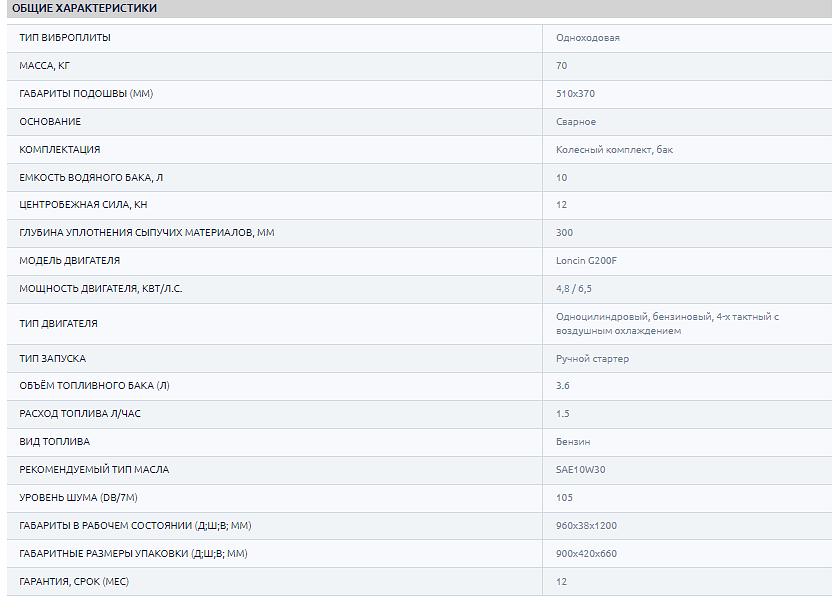
Task: Select the Loncin G200F engine model value
Action: (587, 261)
